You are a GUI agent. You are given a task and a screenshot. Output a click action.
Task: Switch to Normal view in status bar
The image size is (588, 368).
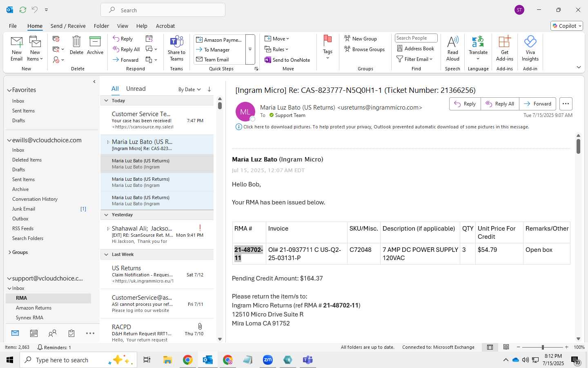pyautogui.click(x=490, y=347)
